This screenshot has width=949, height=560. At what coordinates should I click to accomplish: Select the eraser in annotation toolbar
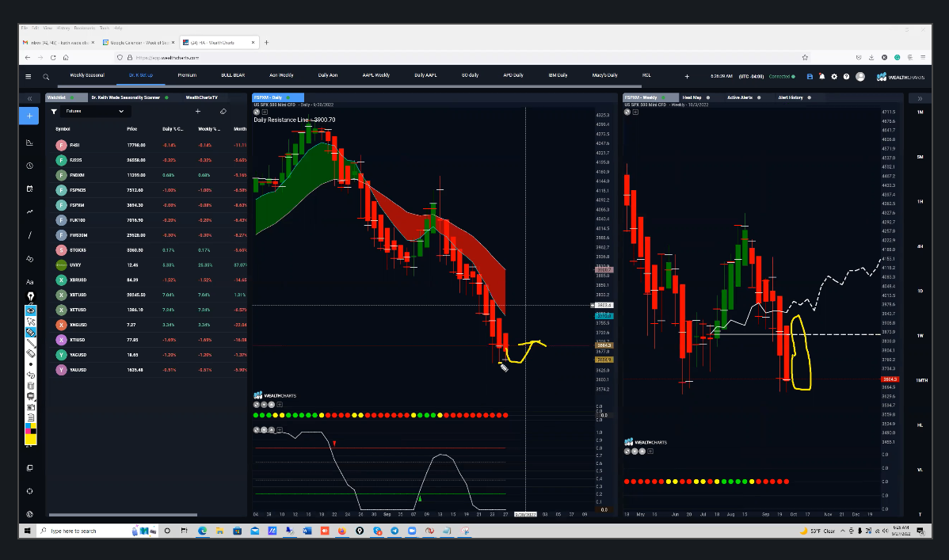31,353
